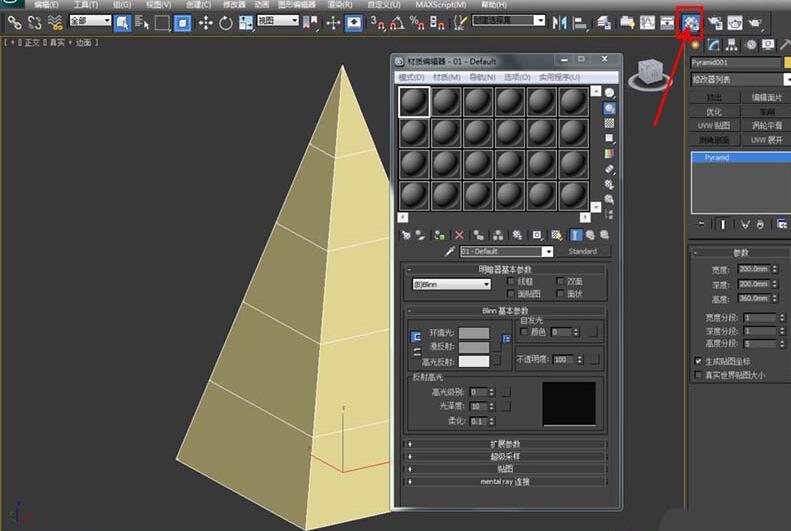Click Assign Material to Selection icon

pos(439,235)
